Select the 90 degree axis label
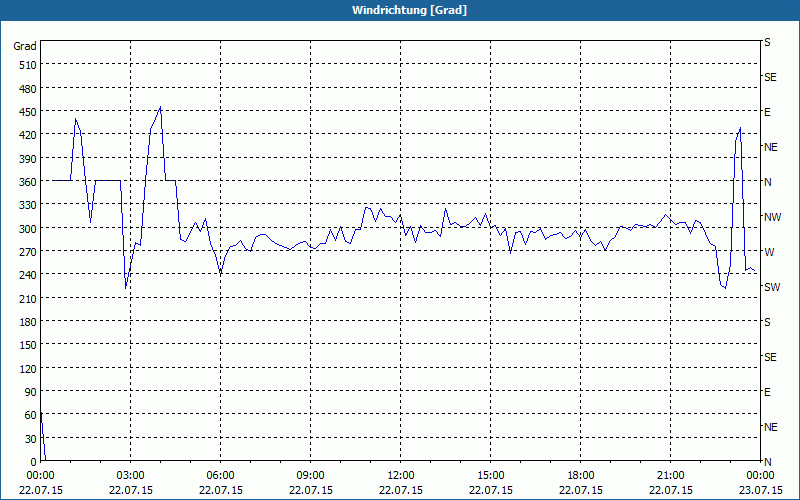Viewport: 800px width, 500px height. [x=31, y=392]
